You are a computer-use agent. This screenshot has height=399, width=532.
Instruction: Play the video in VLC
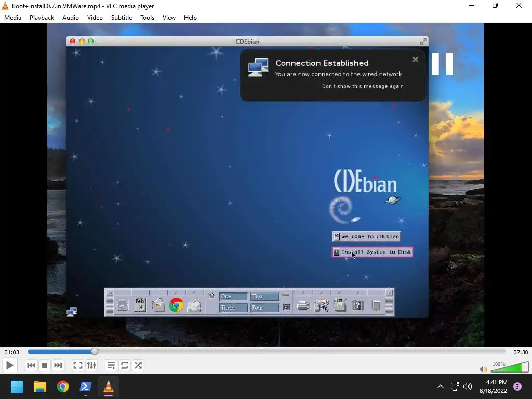pyautogui.click(x=9, y=365)
